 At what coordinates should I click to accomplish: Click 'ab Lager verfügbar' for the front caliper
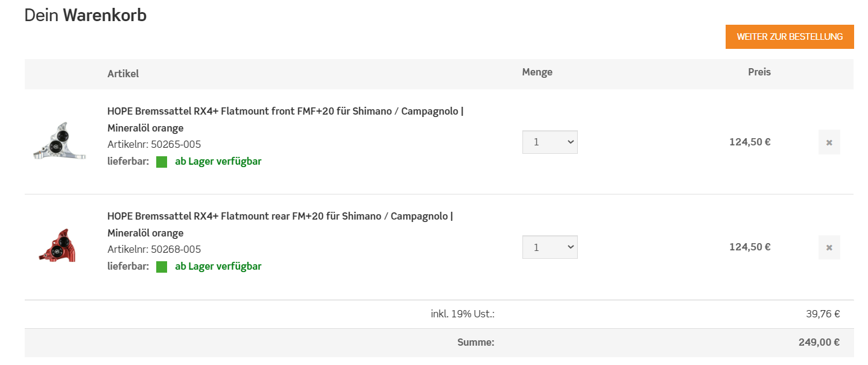218,162
